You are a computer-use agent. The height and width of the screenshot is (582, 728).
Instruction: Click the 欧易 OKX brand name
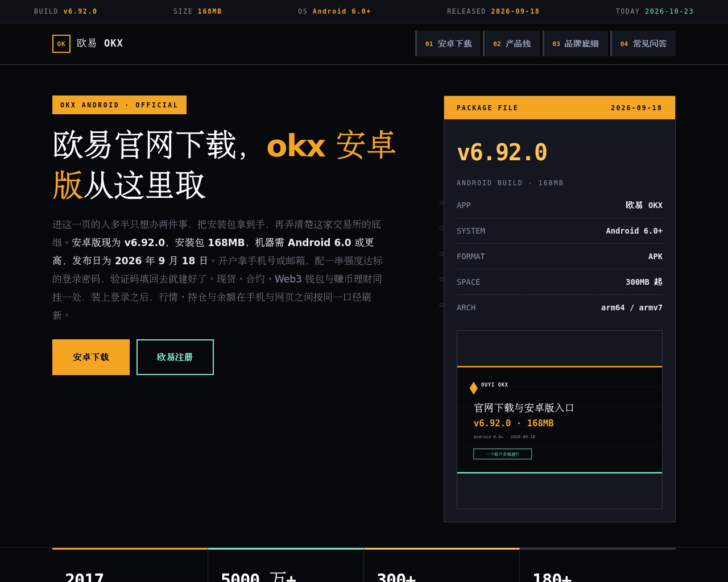pos(100,43)
